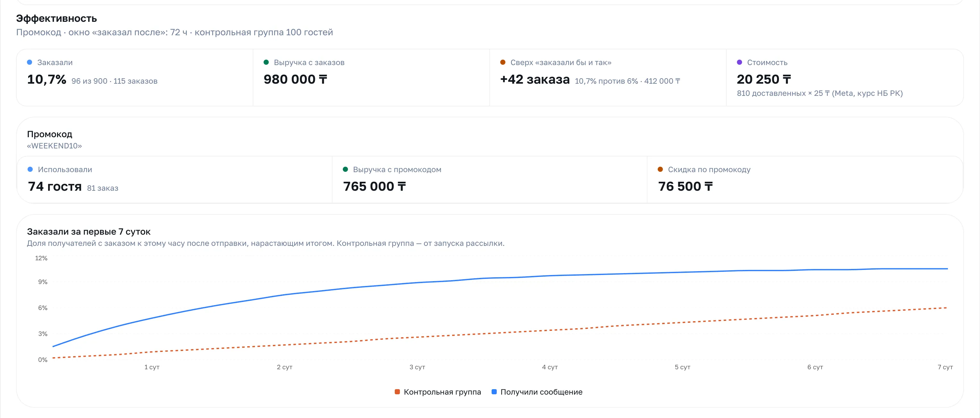
Task: Click the «81 заказ» detail text
Action: [103, 188]
